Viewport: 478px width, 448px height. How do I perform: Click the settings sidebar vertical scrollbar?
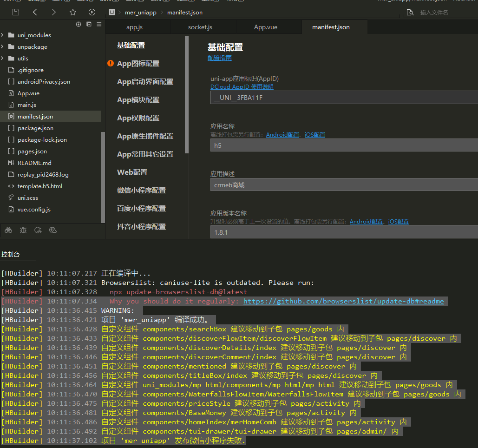[x=187, y=95]
